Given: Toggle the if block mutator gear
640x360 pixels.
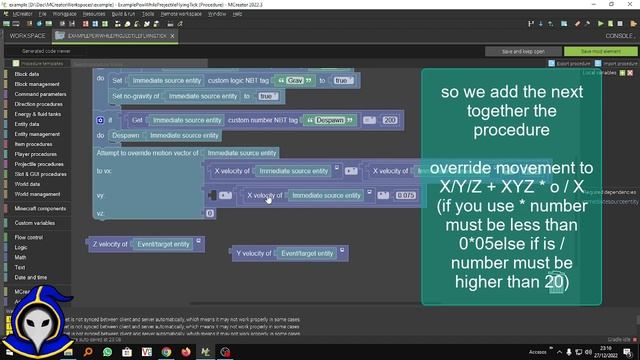Looking at the screenshot, I should pyautogui.click(x=100, y=120).
